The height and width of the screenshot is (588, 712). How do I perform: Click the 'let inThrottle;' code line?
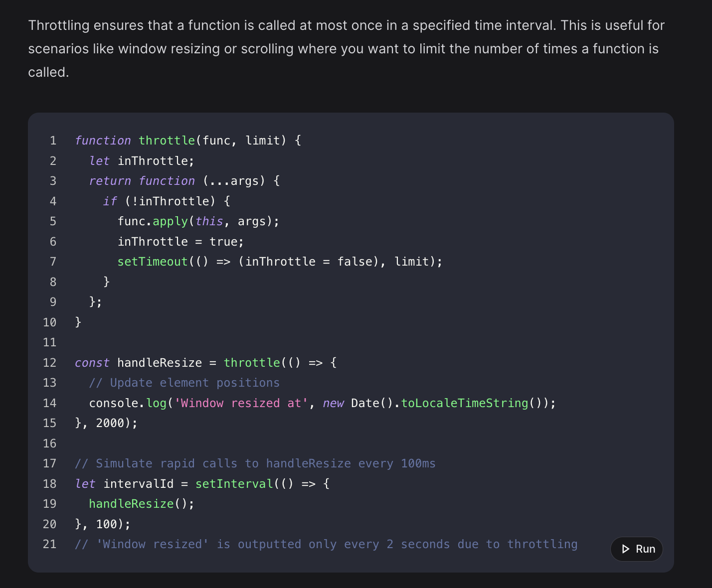tap(142, 161)
